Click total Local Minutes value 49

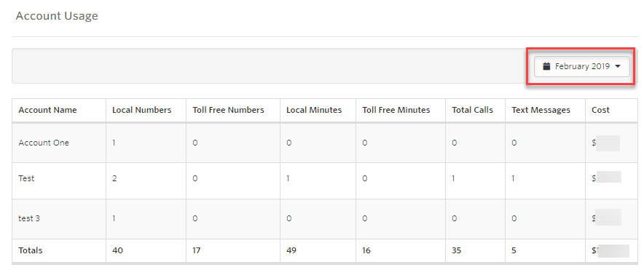[291, 250]
